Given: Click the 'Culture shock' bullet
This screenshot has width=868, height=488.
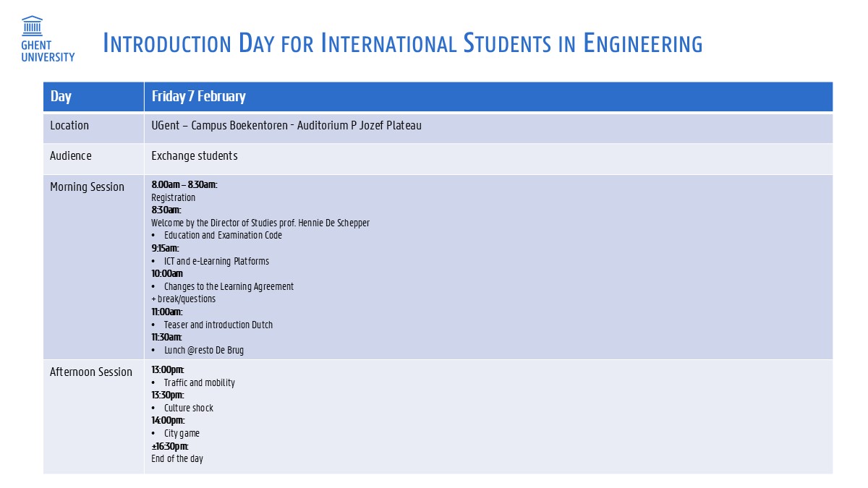Looking at the screenshot, I should pos(189,408).
